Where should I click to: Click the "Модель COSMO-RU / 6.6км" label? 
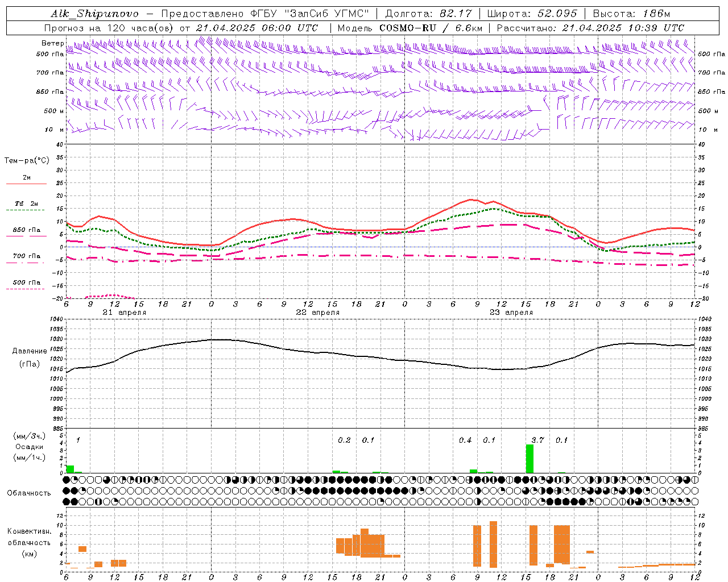410,28
